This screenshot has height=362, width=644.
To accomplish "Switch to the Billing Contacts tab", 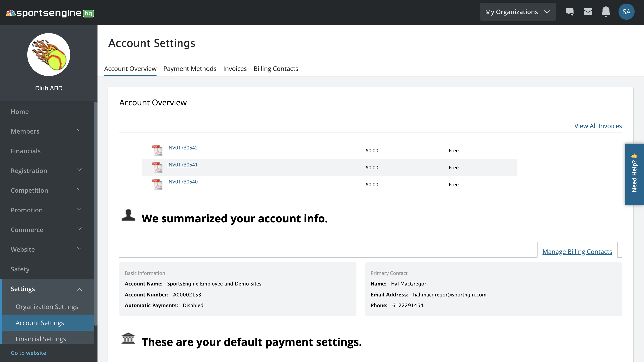I will (x=276, y=69).
